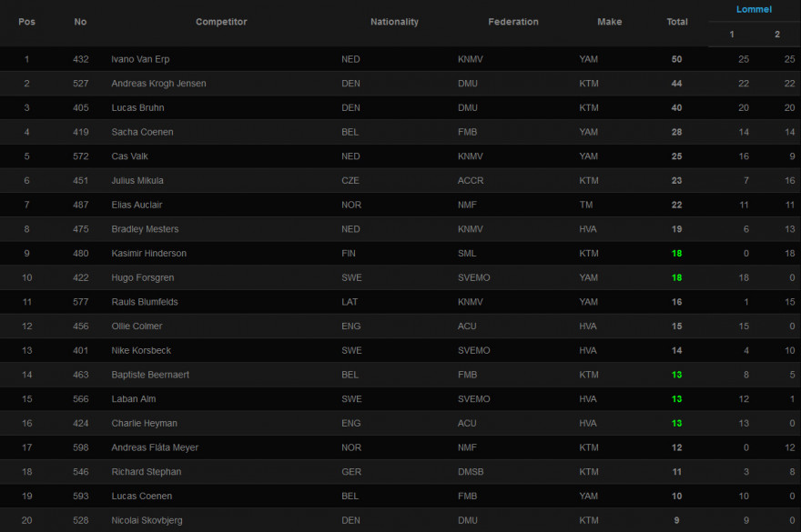This screenshot has width=801, height=532.
Task: Select competitor Baptiste Beernaert
Action: click(x=150, y=375)
